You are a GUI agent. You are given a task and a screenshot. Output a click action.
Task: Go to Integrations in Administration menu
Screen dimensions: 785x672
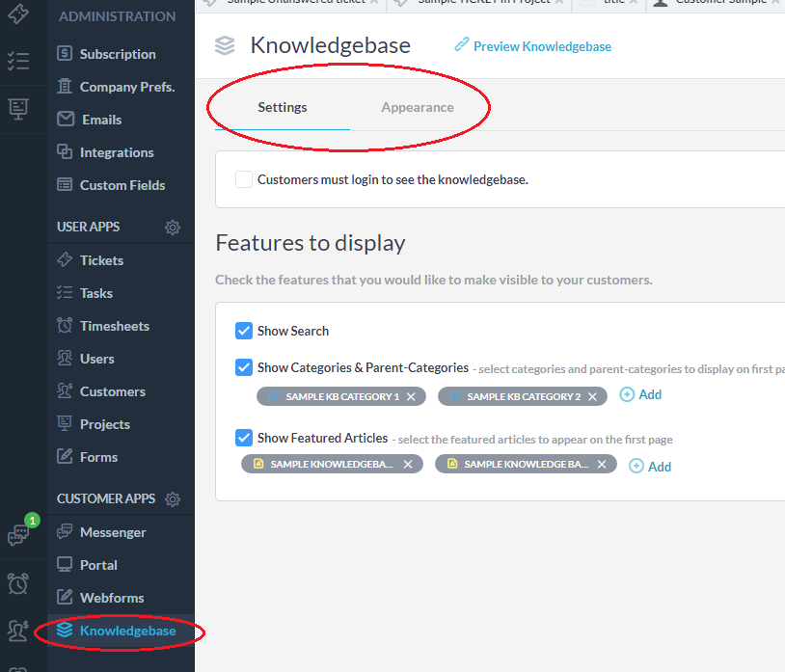116,152
